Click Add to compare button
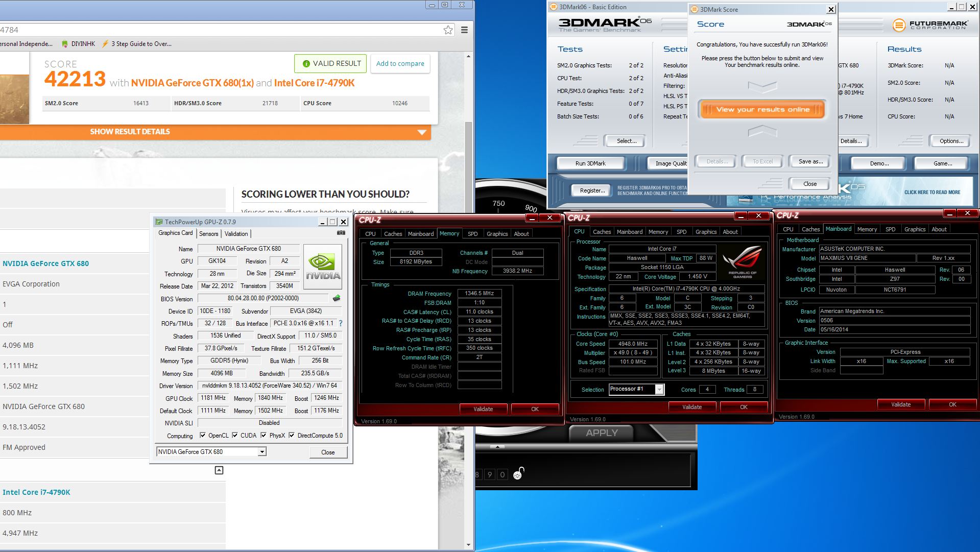This screenshot has width=980, height=552. 400,64
